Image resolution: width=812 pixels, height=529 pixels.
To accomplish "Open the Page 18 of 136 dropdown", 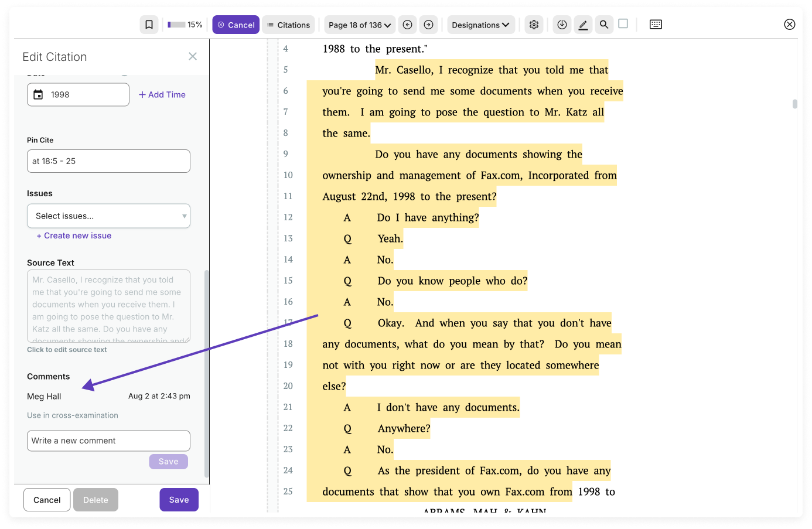I will click(x=359, y=25).
